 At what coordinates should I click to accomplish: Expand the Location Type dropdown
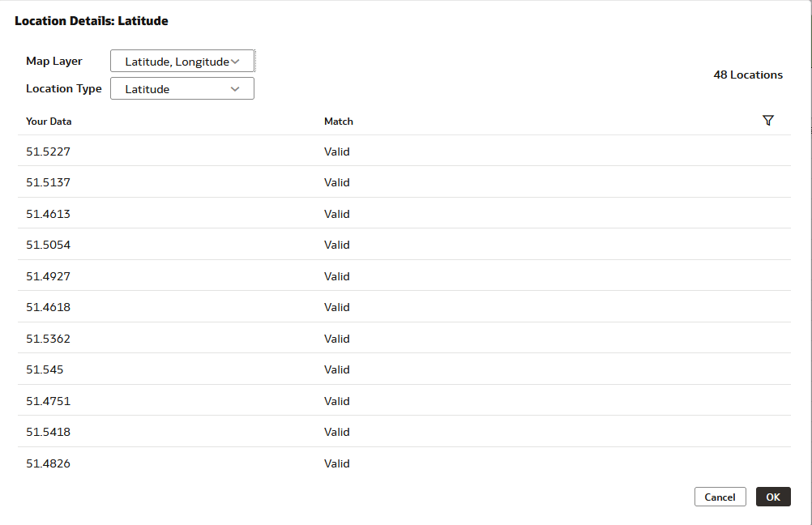pyautogui.click(x=182, y=89)
